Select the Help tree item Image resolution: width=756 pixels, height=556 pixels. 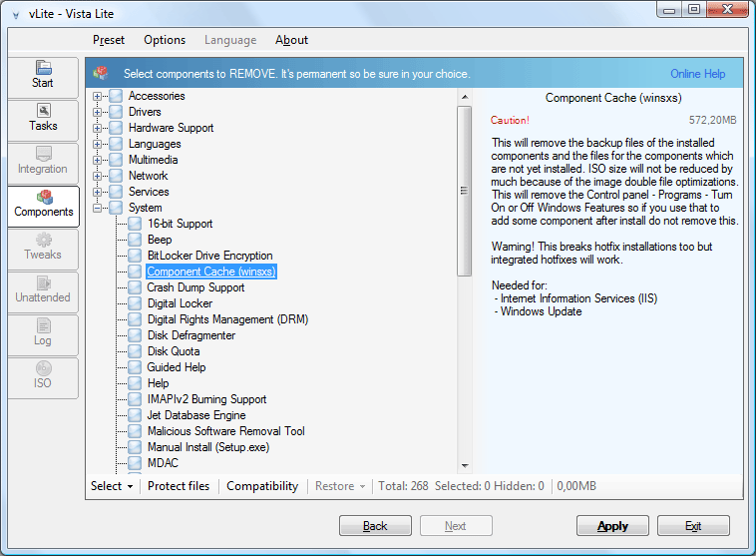(159, 383)
